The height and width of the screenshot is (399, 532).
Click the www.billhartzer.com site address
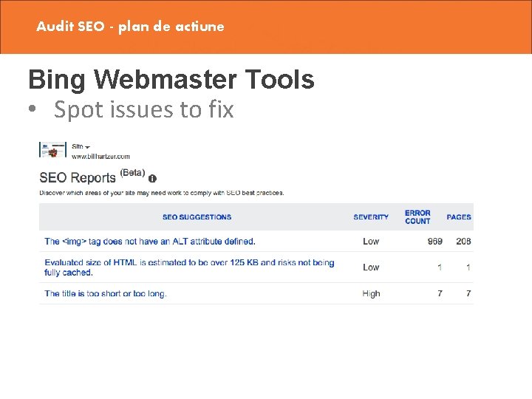[100, 157]
